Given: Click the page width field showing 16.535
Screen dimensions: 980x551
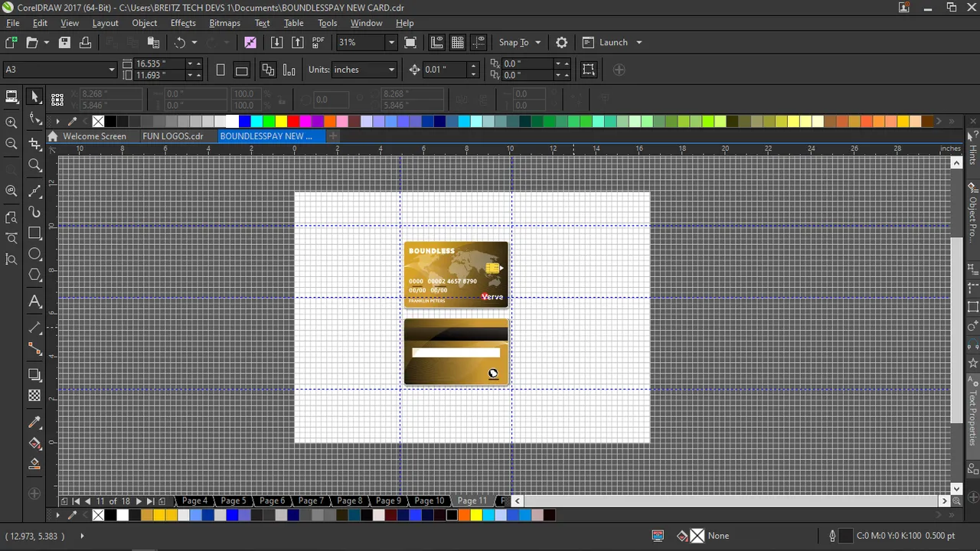Looking at the screenshot, I should click(159, 64).
